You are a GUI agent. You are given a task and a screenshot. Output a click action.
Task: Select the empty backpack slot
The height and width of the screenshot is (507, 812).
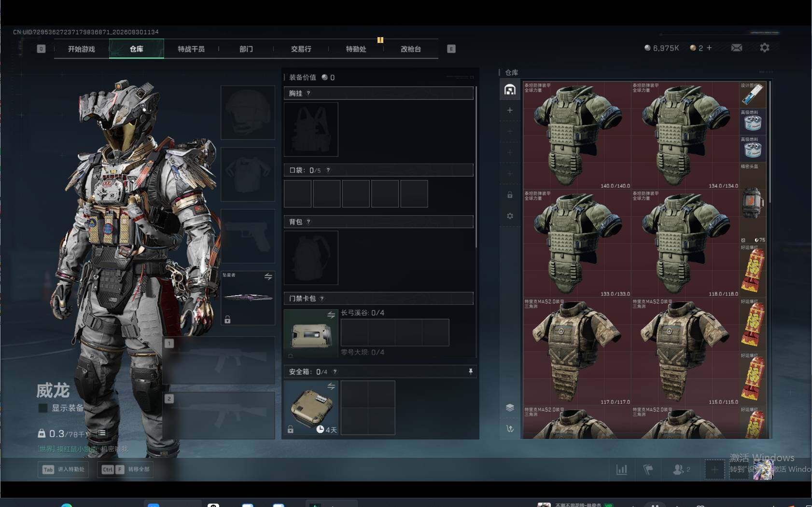[311, 258]
